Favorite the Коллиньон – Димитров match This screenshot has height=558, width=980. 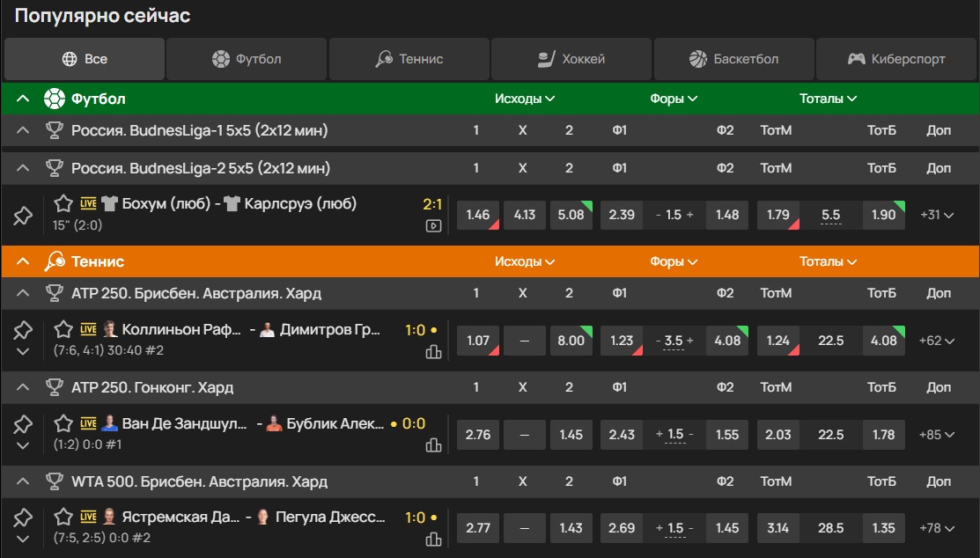click(x=63, y=330)
